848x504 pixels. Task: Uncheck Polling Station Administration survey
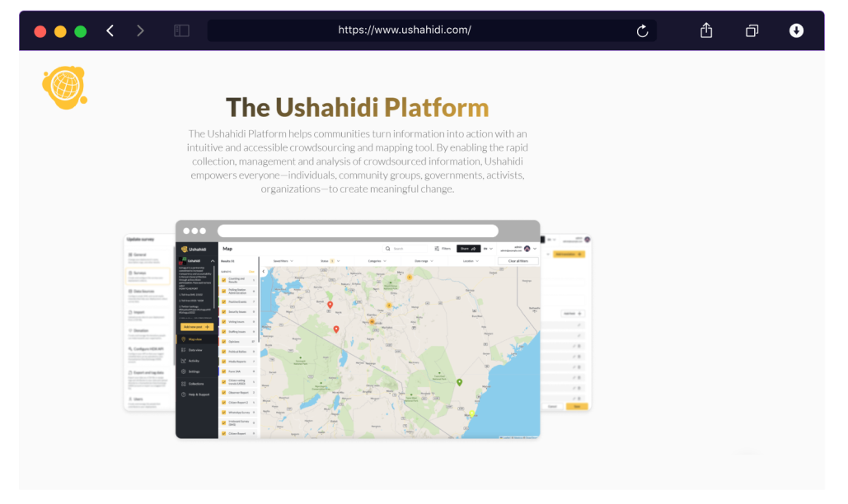[x=224, y=292]
